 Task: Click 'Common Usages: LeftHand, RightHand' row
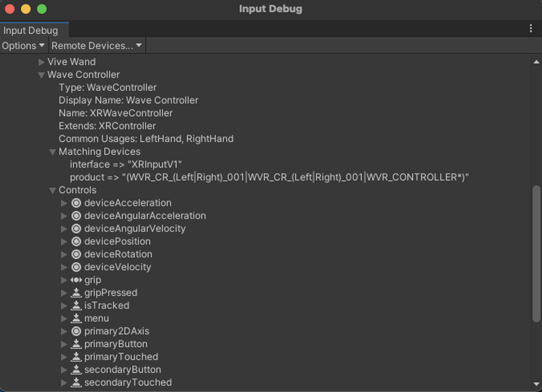point(266,139)
